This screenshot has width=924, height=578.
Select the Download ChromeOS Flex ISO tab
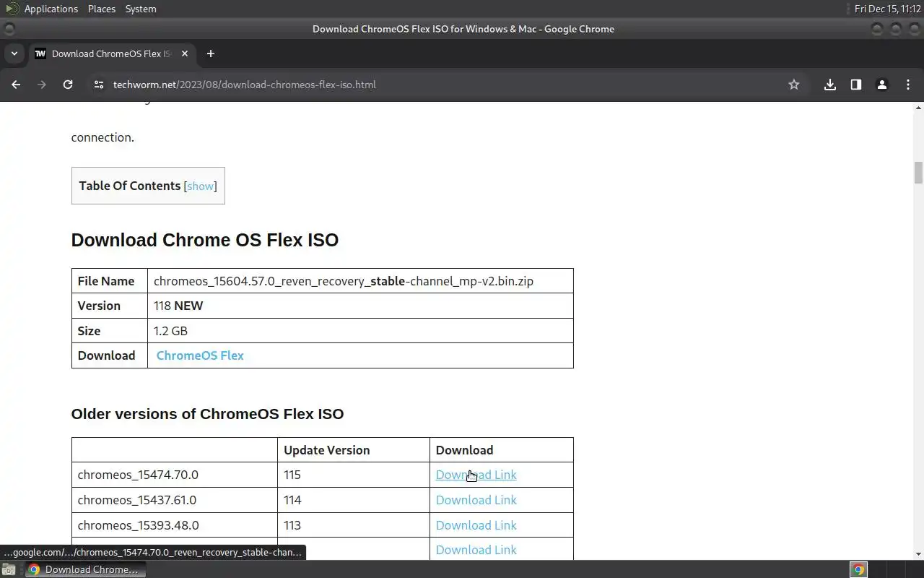pos(111,53)
